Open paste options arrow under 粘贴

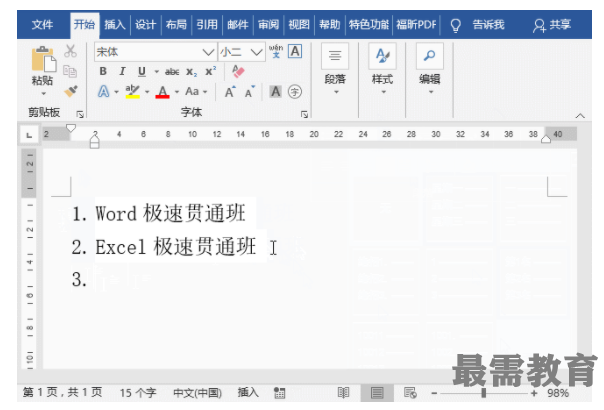[43, 94]
